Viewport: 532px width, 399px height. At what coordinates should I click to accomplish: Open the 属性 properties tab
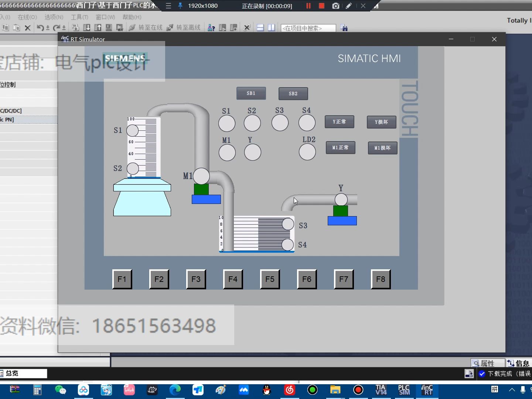coord(487,363)
